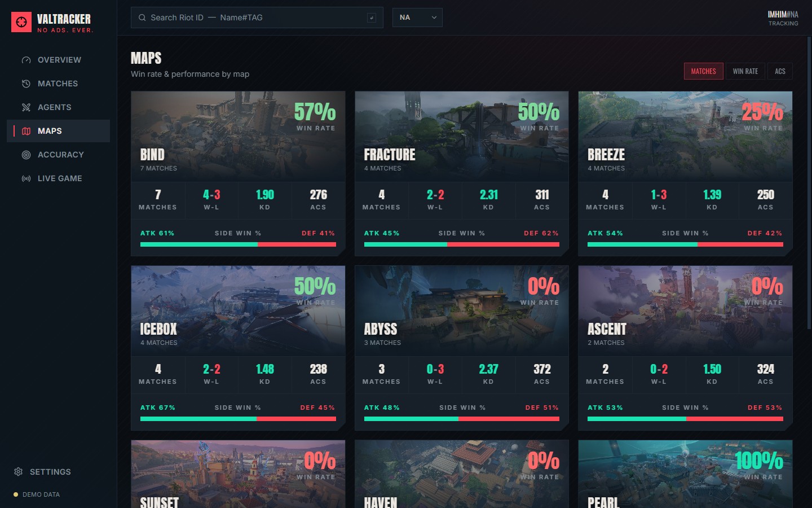Open the Pearl map card
The height and width of the screenshot is (508, 812).
click(685, 474)
